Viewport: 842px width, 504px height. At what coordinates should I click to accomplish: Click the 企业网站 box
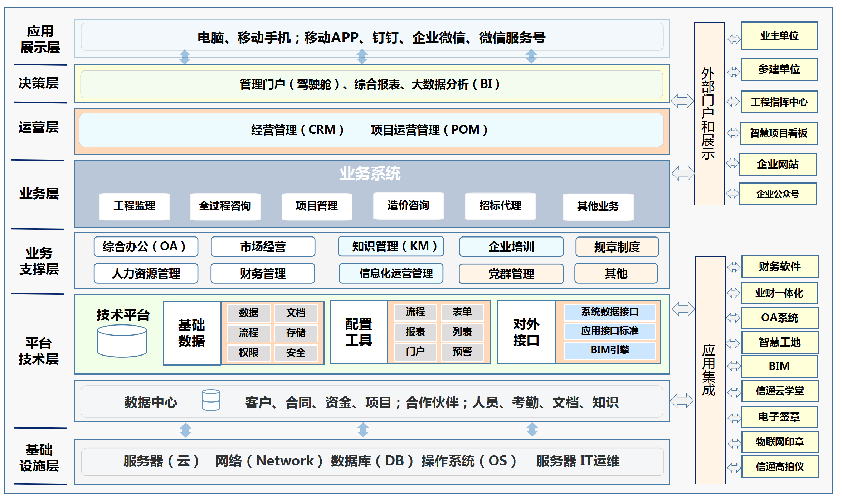[x=778, y=165]
